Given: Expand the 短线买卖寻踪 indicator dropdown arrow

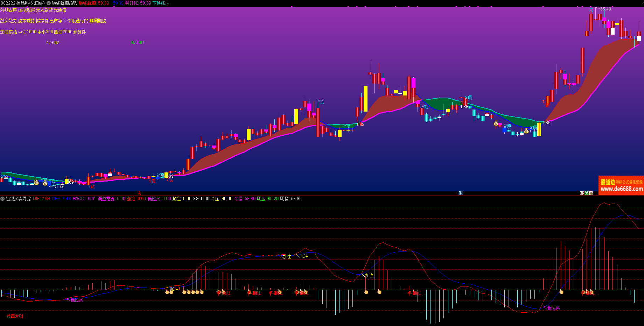Looking at the screenshot, I should tap(2, 199).
